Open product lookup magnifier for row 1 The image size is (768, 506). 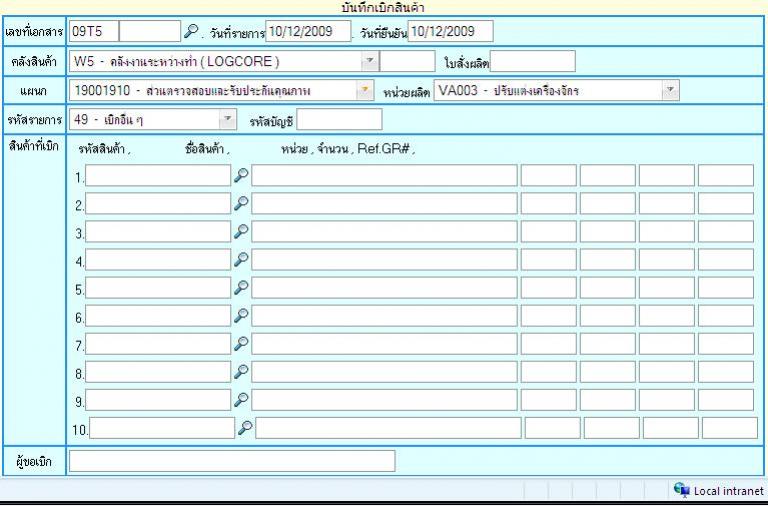[241, 175]
